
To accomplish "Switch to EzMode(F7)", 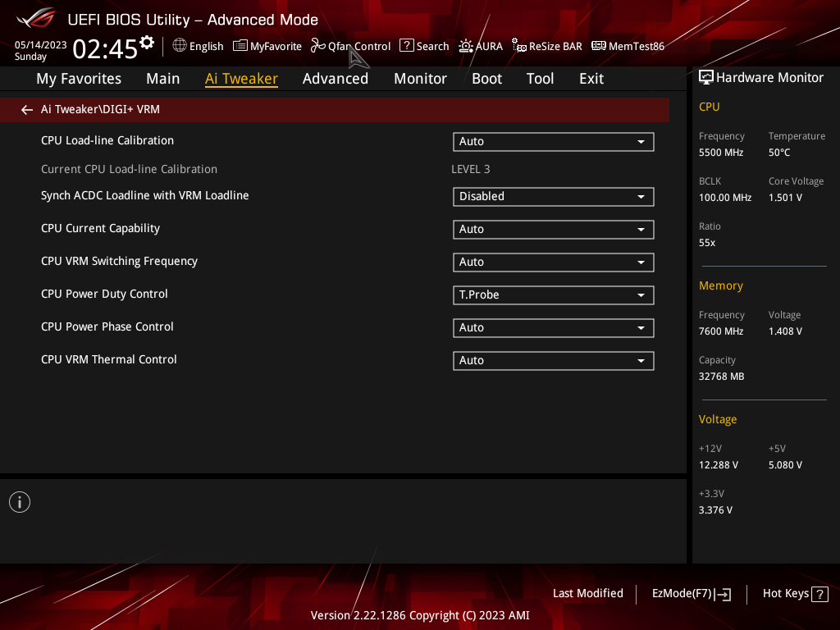I will point(691,594).
